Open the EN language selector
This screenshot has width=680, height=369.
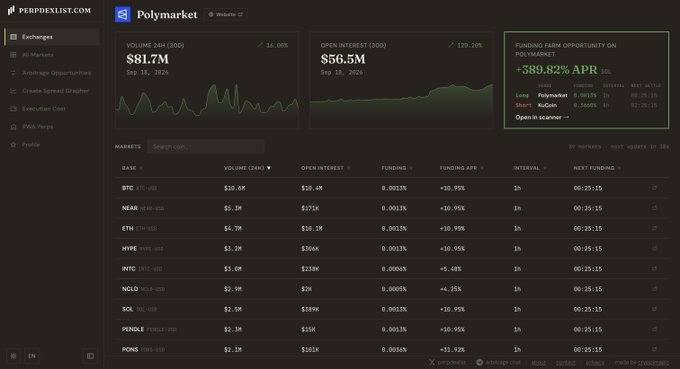coord(32,356)
